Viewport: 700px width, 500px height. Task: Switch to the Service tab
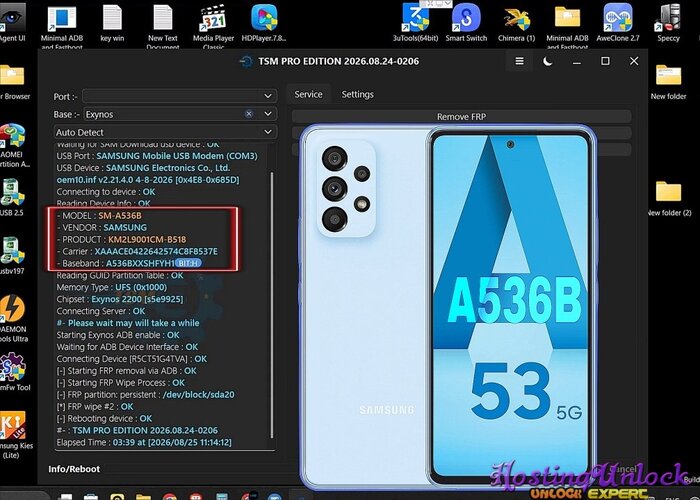(x=308, y=94)
